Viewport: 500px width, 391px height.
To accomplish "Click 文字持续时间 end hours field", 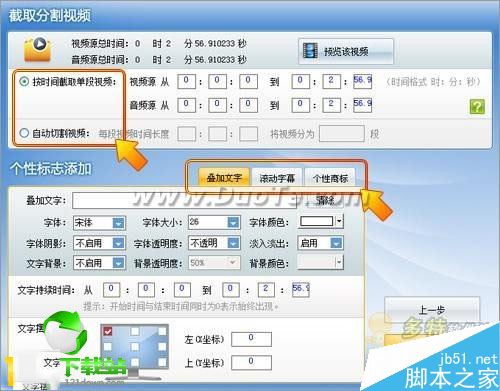I will click(x=231, y=289).
